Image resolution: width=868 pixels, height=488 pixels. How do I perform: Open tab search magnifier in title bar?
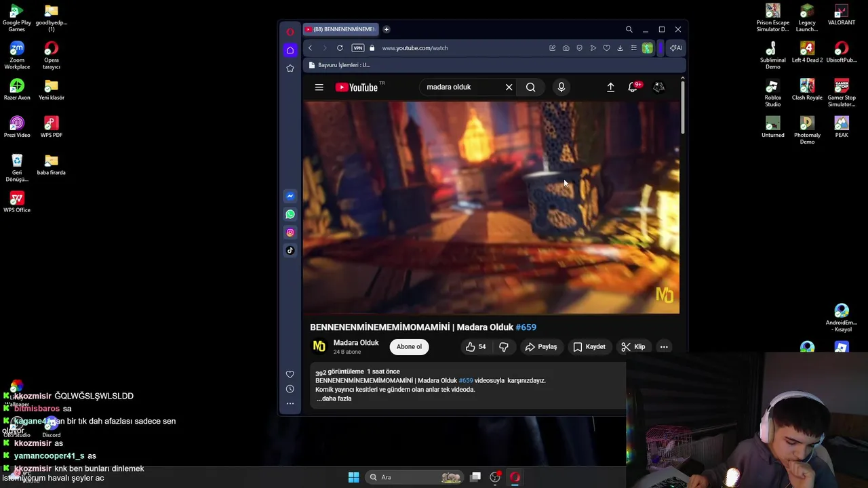629,29
